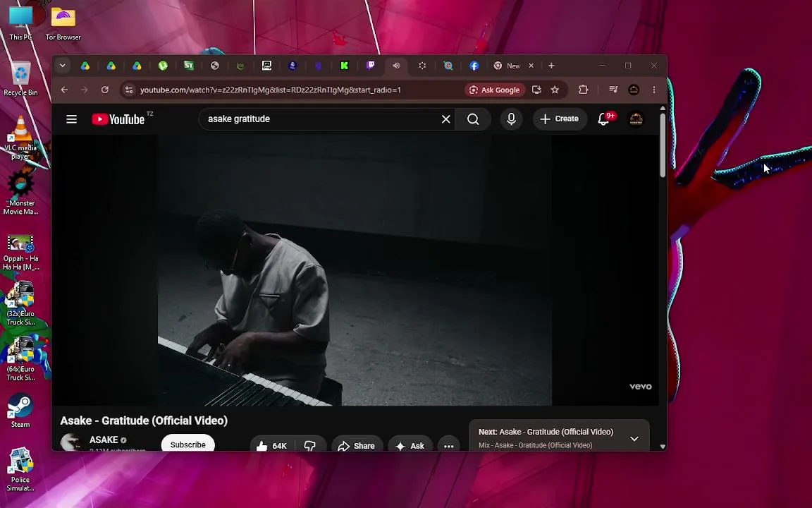
Task: Open Steam desktop shortcut
Action: click(x=20, y=411)
